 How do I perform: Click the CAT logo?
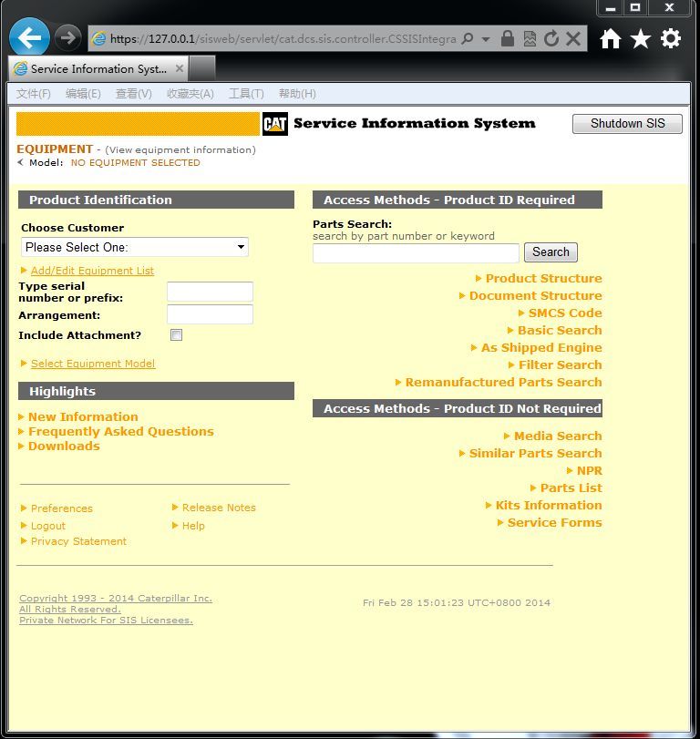(275, 124)
